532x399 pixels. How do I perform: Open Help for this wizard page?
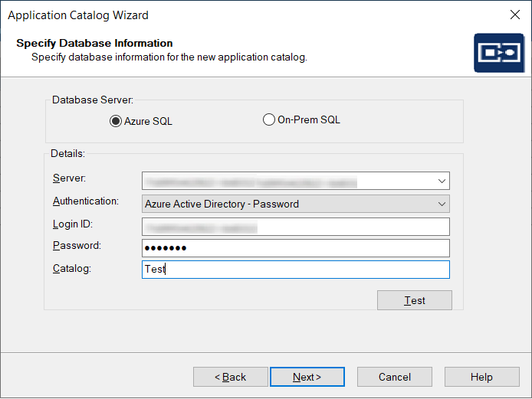point(481,377)
